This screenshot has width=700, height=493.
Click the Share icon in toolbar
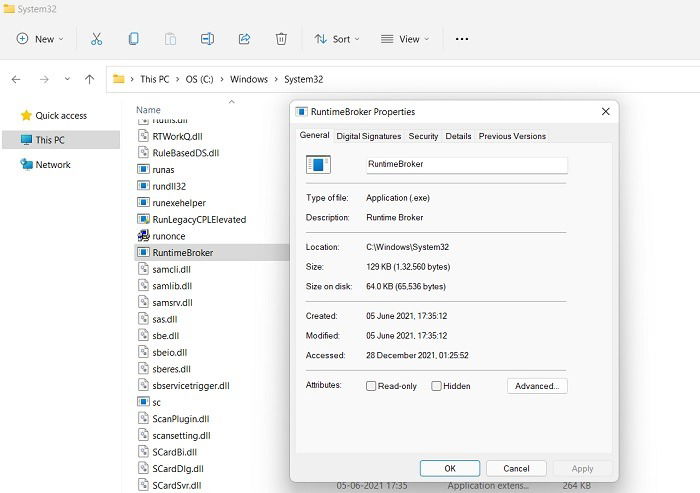pos(244,39)
